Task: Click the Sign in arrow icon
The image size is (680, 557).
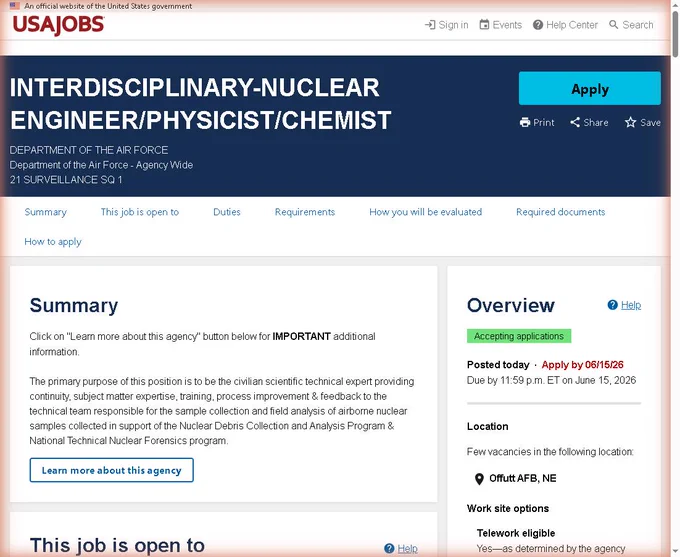Action: coord(430,25)
